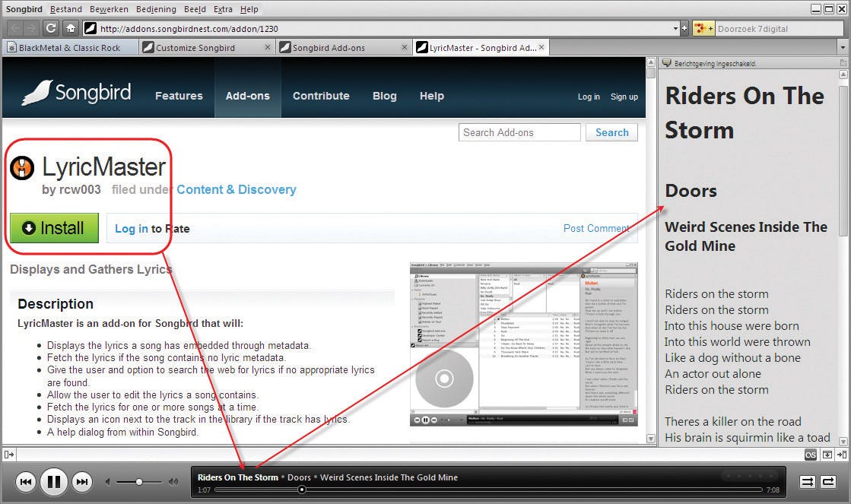
Task: Focus the Doorzoek 7digital search field
Action: [779, 29]
